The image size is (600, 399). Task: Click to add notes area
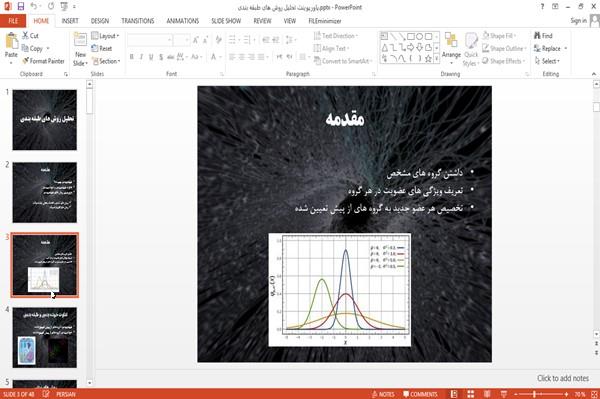[562, 378]
